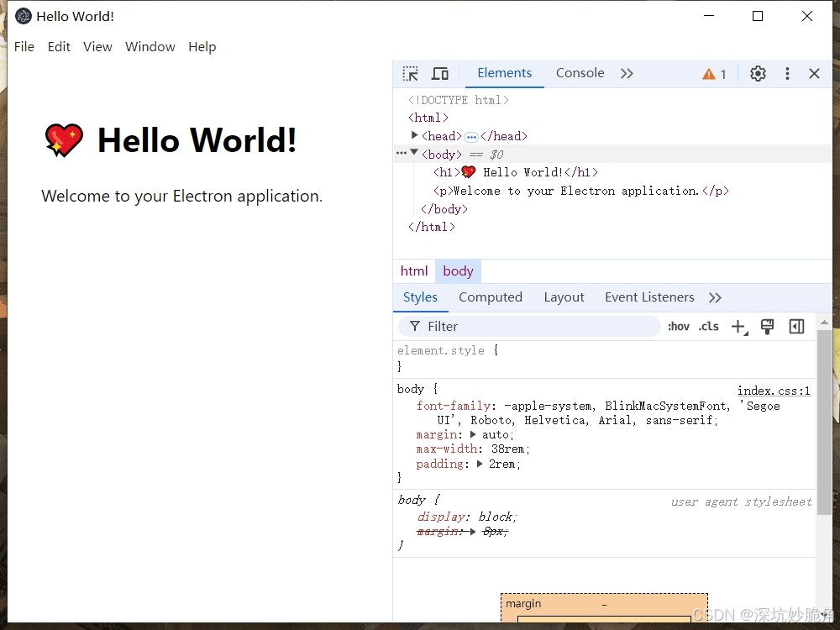This screenshot has height=630, width=840.
Task: Open the View menu
Action: (x=97, y=47)
